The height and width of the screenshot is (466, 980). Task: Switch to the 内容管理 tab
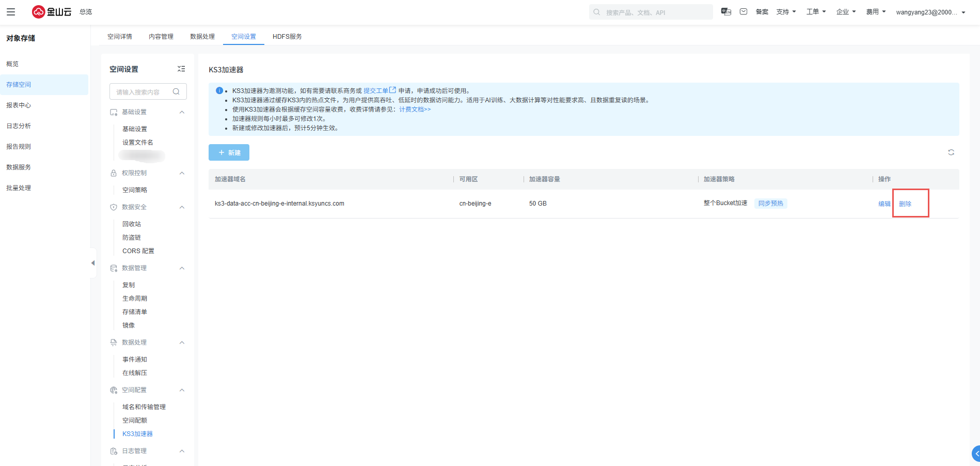(161, 37)
